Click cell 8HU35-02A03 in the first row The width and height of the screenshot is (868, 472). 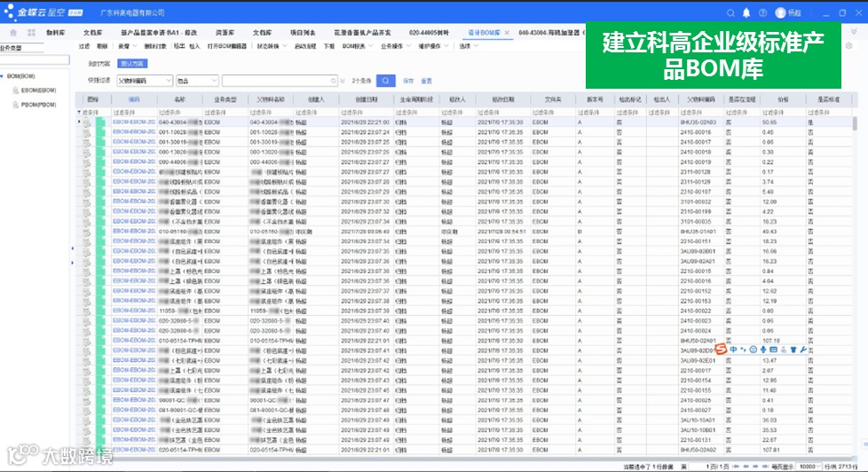pos(698,122)
